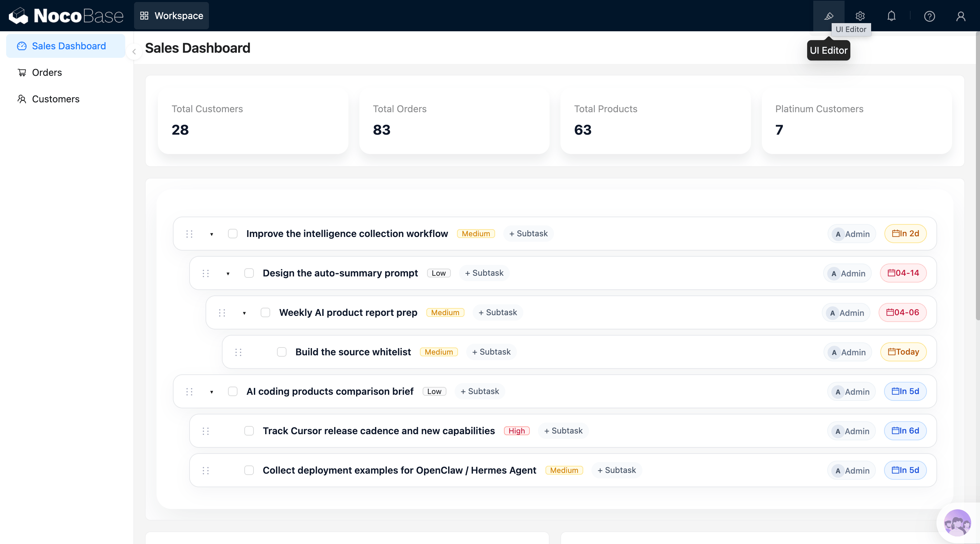Tick Track Cursor release cadence checkbox
This screenshot has width=980, height=544.
pos(249,431)
